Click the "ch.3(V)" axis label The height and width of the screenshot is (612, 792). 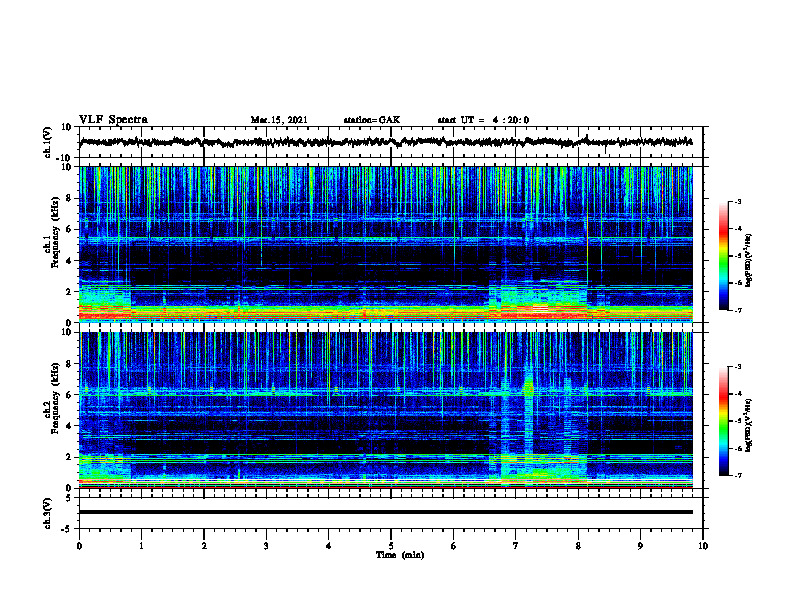(x=48, y=513)
